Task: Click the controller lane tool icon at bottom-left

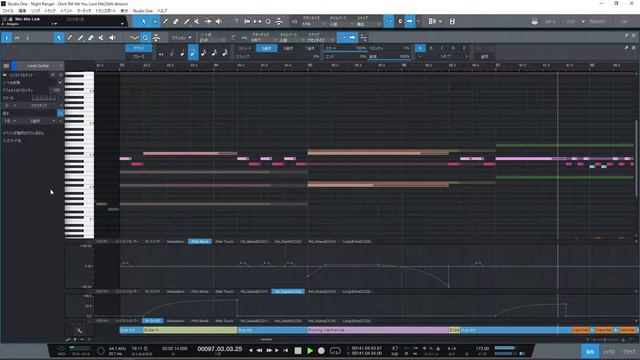Action: 79,330
